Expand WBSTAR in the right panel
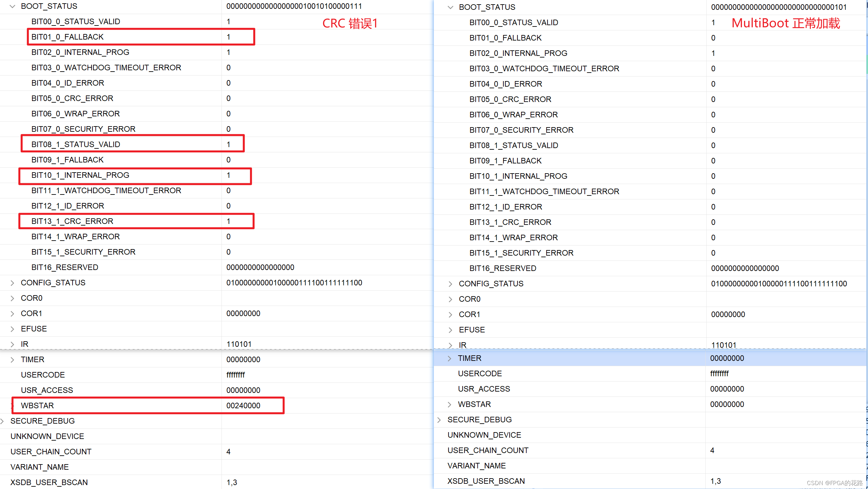Viewport: 868px width, 489px height. point(449,404)
